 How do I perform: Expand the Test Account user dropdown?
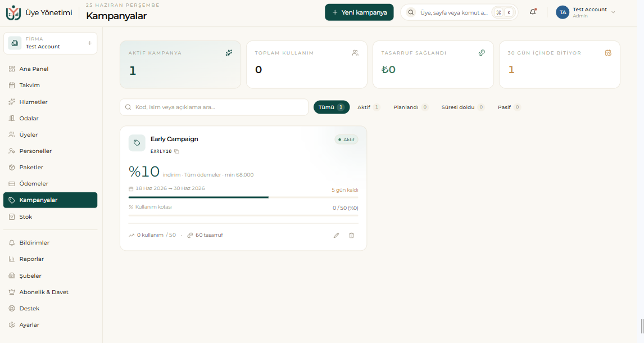coord(586,12)
